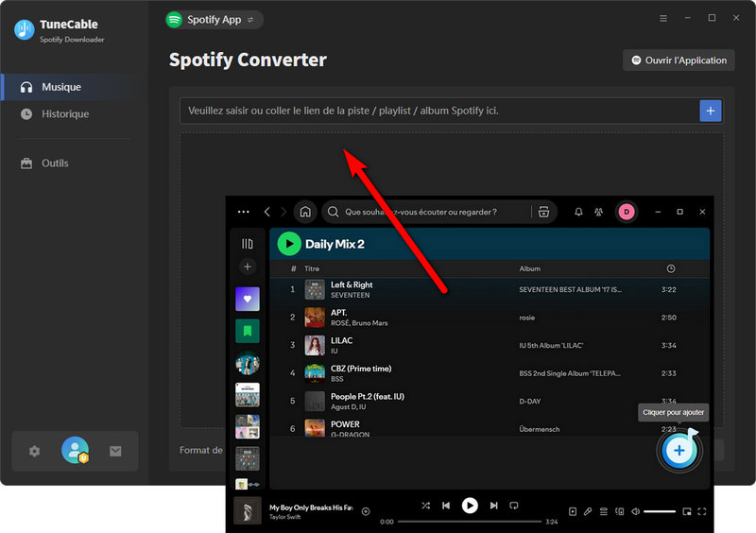Open the user account avatar in TuneCable

[x=75, y=451]
